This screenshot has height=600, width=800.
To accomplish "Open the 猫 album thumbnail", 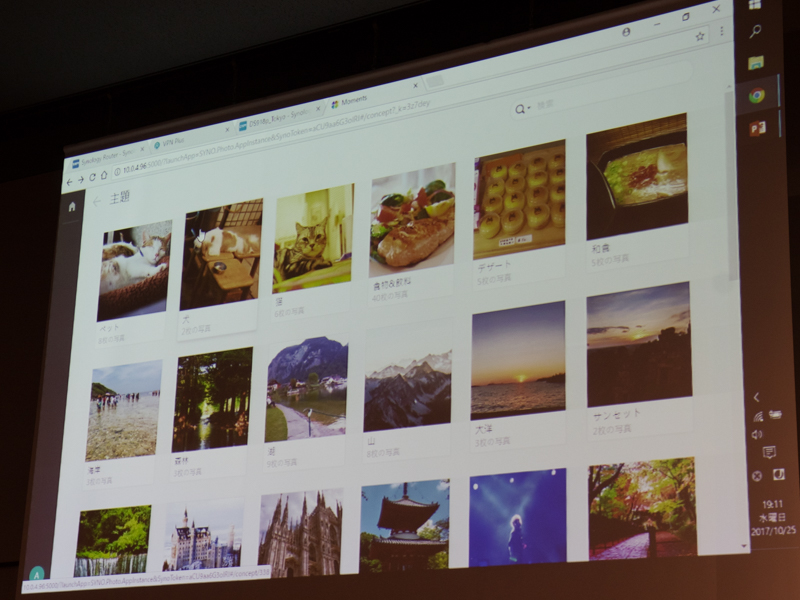I will click(x=314, y=238).
